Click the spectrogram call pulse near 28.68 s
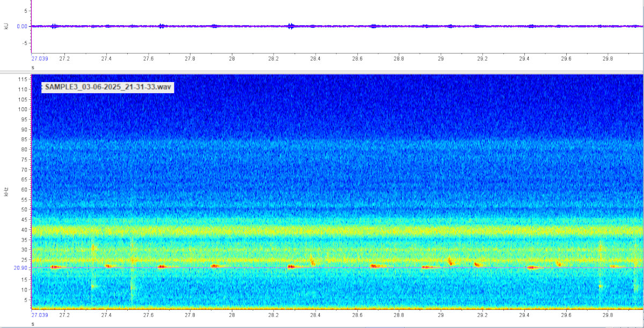The height and width of the screenshot is (328, 644). pos(374,266)
